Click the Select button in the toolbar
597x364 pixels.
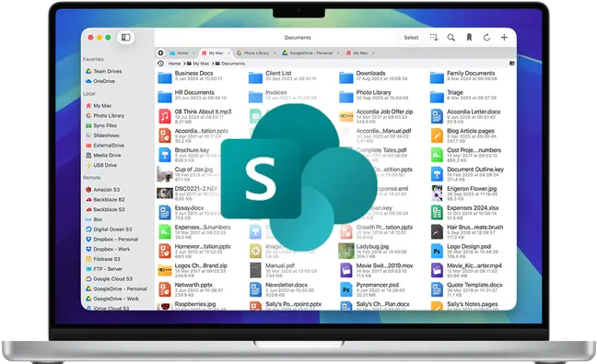(x=411, y=38)
